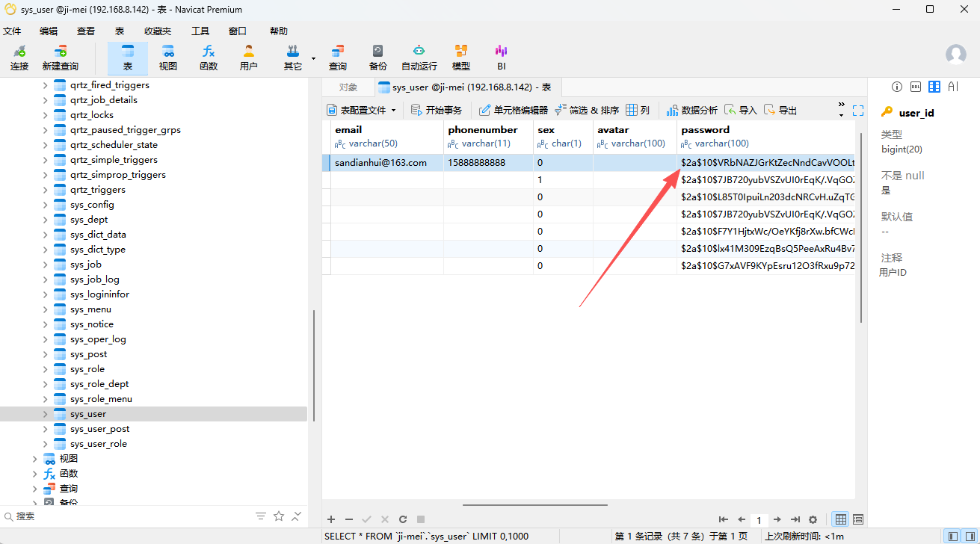Expand the qrtz_triggers tree node

coord(45,190)
